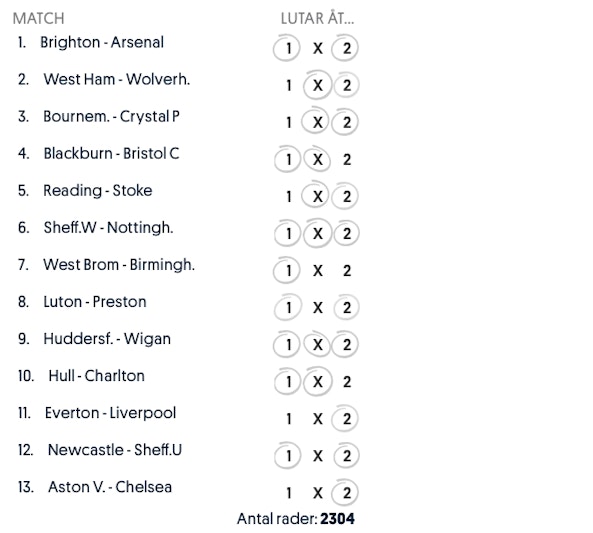Toggle X for West Ham - Wolverh.
The height and width of the screenshot is (533, 593).
tap(317, 85)
